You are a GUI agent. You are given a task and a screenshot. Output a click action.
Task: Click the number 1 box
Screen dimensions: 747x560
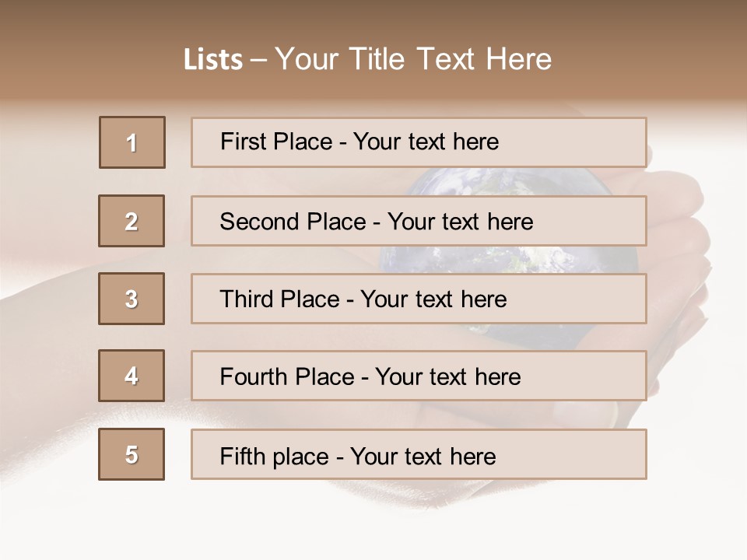[132, 142]
